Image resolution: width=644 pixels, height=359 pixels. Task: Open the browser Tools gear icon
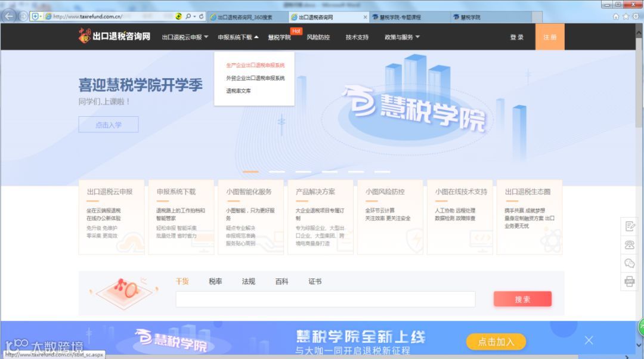pos(636,17)
